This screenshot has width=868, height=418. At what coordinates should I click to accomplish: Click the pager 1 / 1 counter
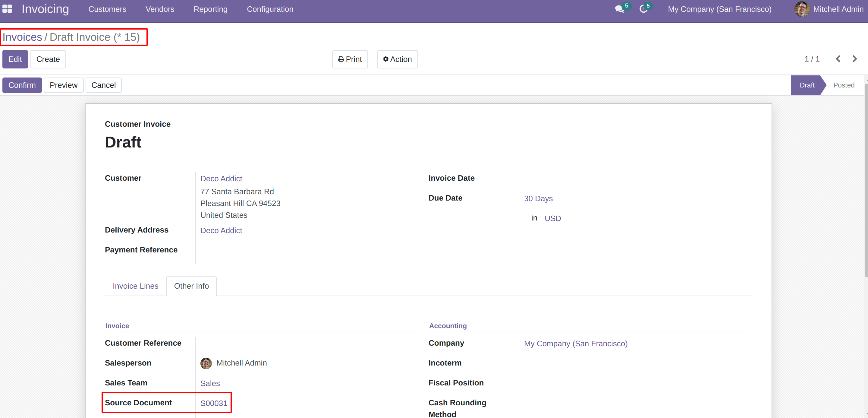tap(812, 59)
